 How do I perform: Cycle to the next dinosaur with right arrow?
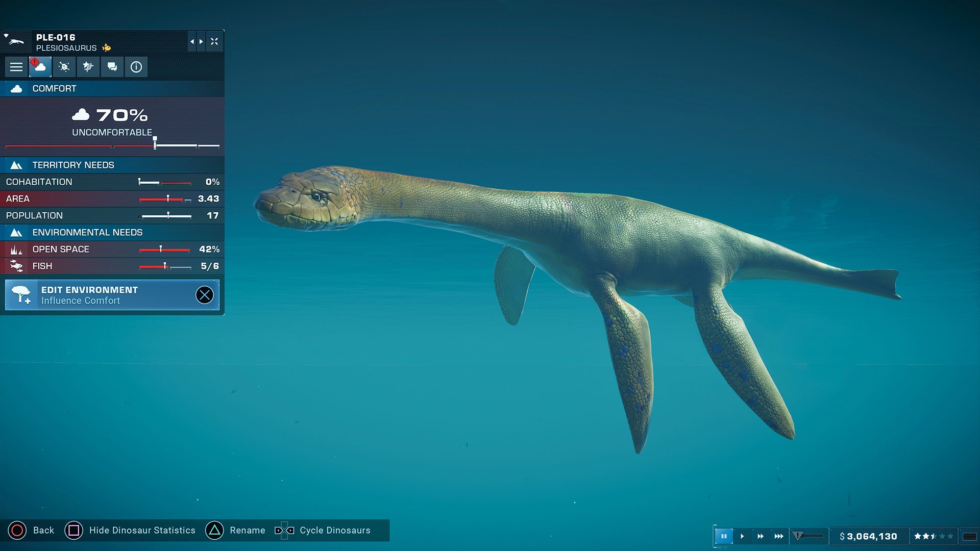tap(200, 41)
